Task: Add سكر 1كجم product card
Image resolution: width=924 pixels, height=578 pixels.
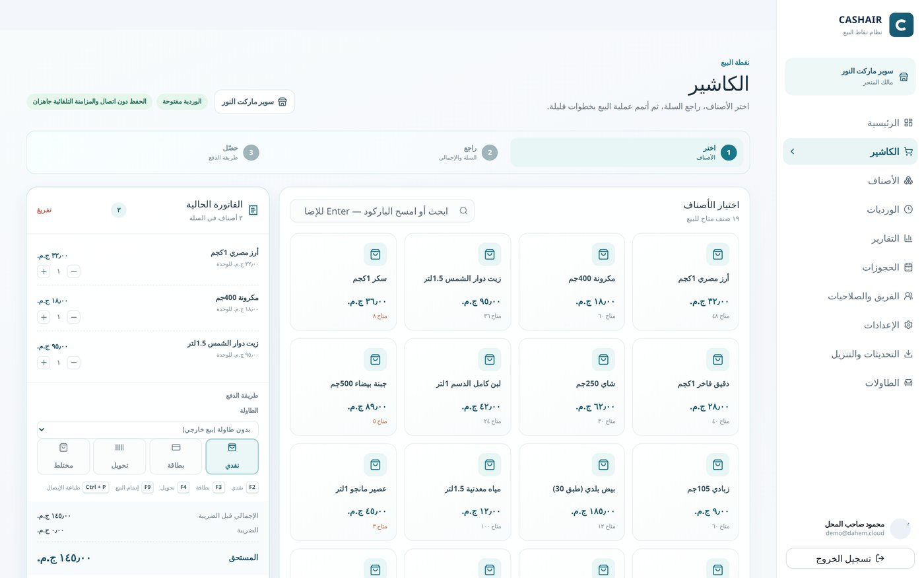Action: (343, 281)
